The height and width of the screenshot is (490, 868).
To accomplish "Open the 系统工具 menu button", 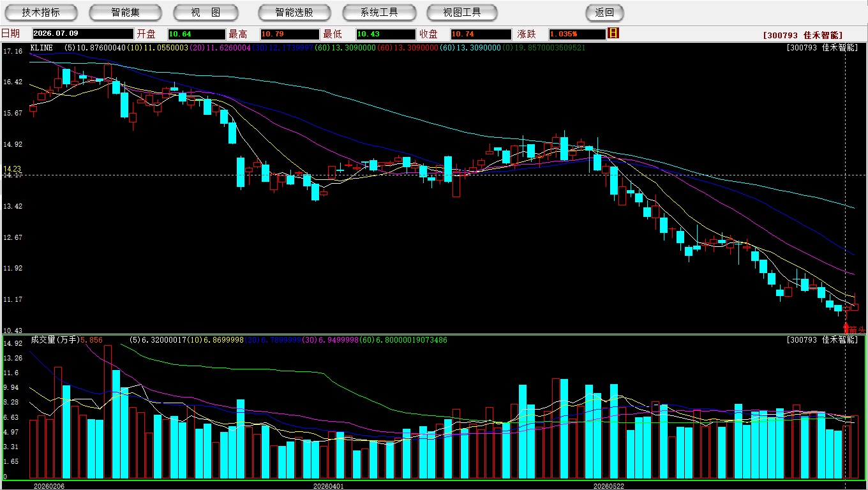I will point(379,12).
